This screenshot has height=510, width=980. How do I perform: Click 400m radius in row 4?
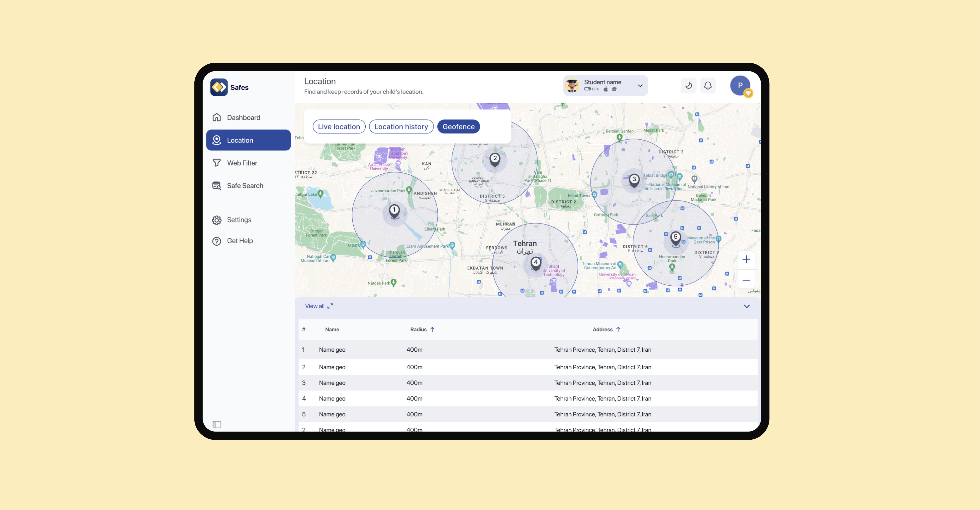(x=414, y=399)
